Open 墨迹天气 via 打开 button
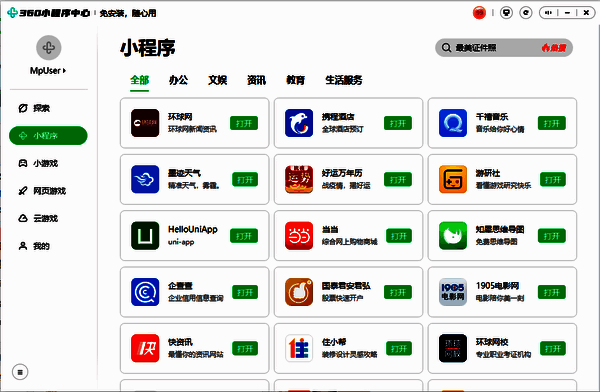Screen dimensions: 600x392 245,179
